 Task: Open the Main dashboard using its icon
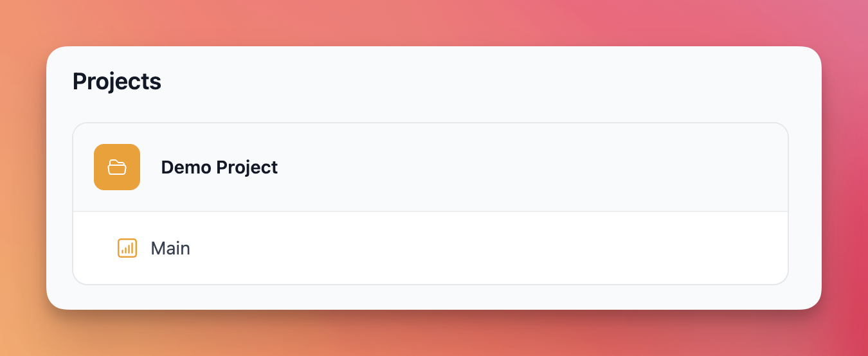pyautogui.click(x=127, y=248)
